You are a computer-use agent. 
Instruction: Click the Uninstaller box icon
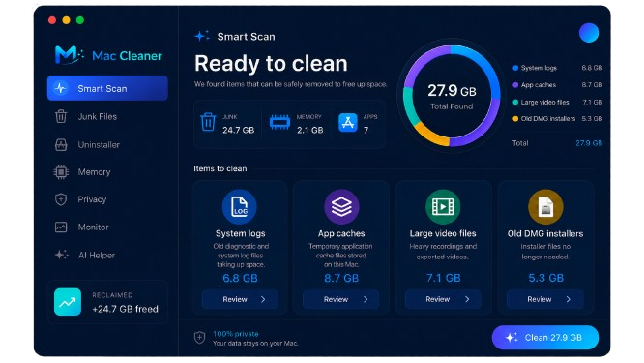coord(61,144)
